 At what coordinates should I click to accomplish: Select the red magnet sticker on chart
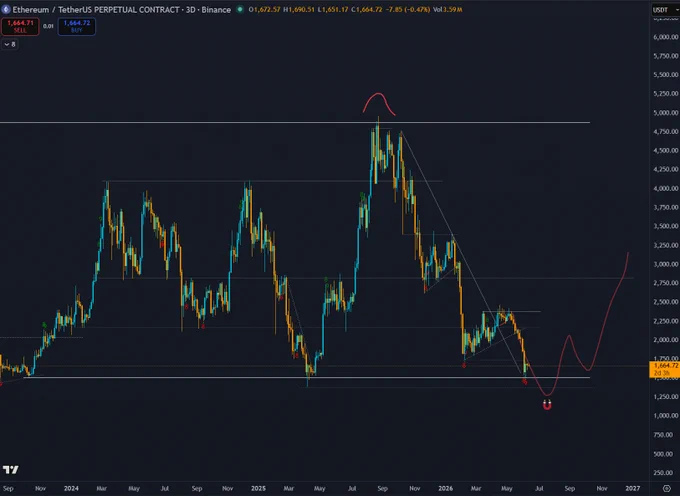pyautogui.click(x=547, y=405)
